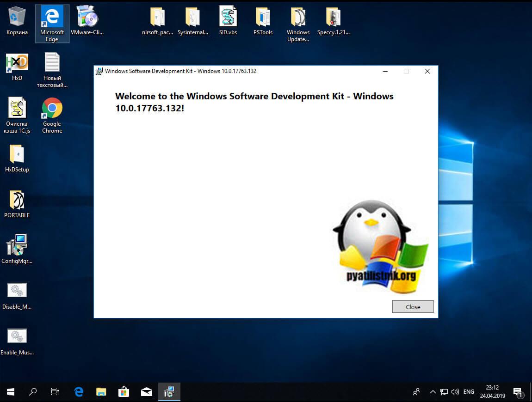Click the Close button in SDK installer
The height and width of the screenshot is (402, 532).
click(x=413, y=307)
